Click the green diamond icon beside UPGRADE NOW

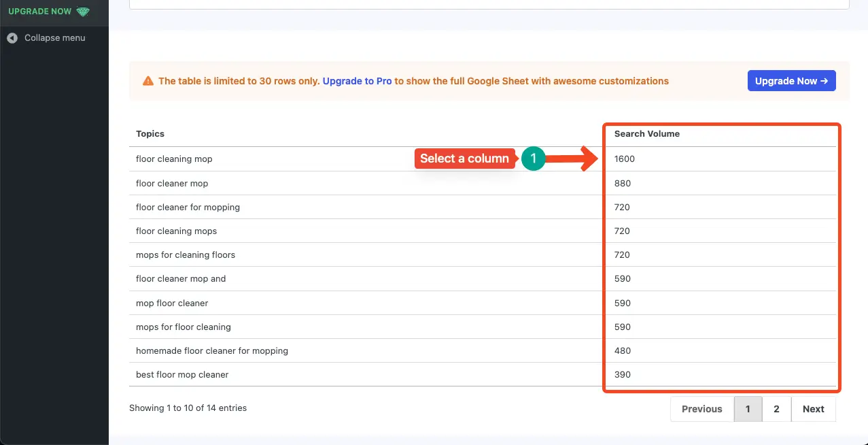coord(83,12)
